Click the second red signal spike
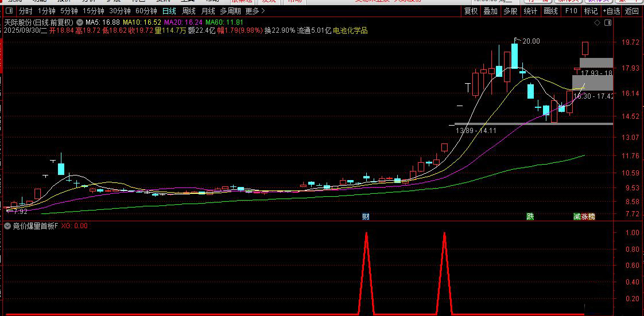Viewport: 644px width, 316px height. click(444, 273)
